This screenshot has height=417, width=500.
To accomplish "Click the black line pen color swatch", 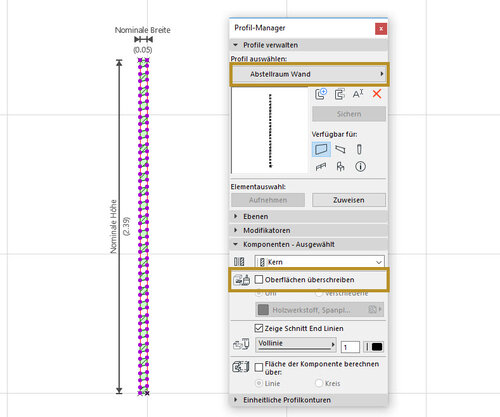I will [x=377, y=347].
